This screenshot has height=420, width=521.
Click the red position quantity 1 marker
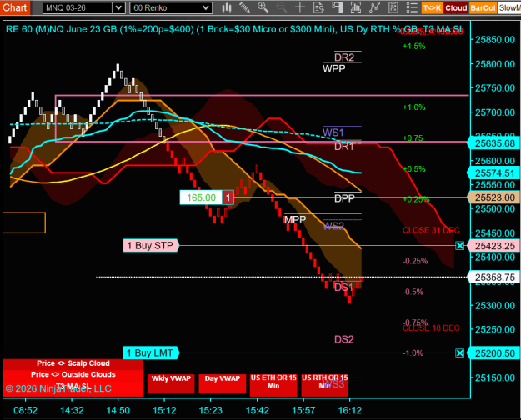(228, 197)
